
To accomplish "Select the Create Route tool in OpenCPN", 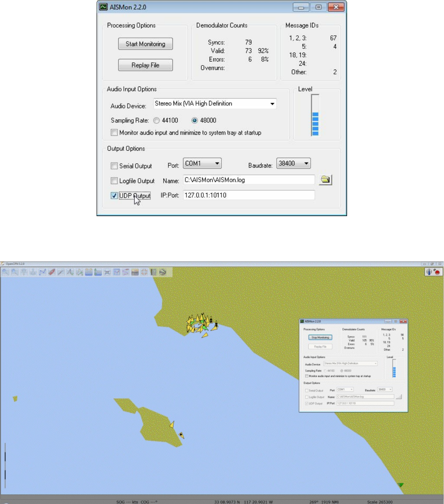I will 42,272.
